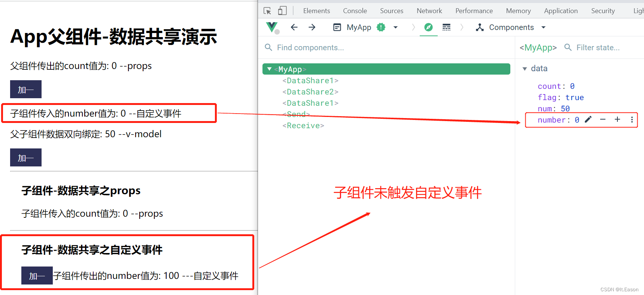Focus the Find components search field
Viewport: 644px width, 295px height.
389,48
